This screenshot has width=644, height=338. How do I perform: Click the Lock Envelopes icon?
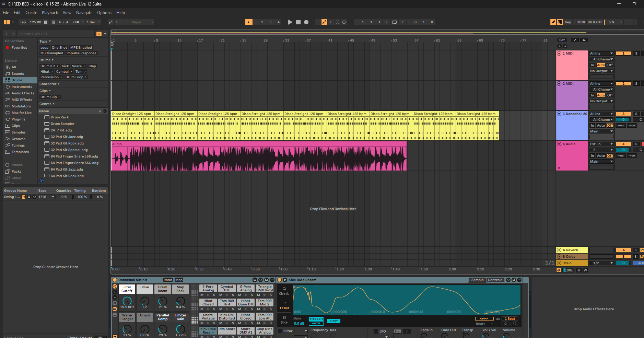coord(584,40)
